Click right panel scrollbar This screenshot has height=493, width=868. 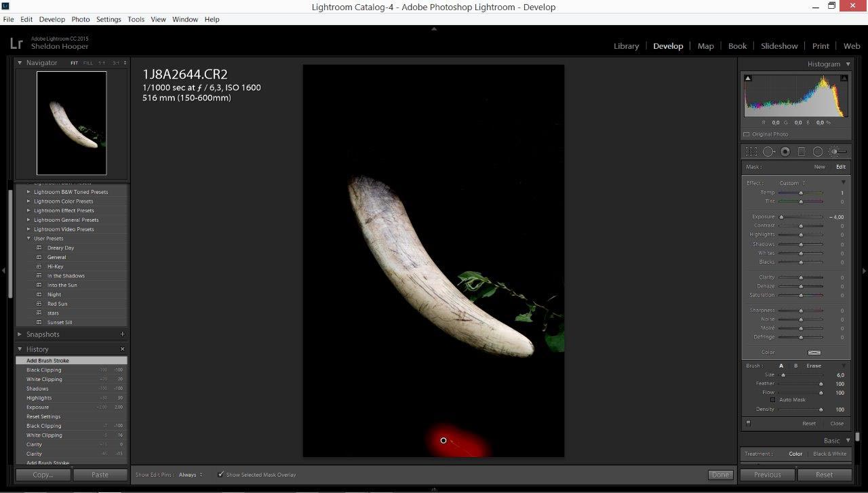point(857,437)
